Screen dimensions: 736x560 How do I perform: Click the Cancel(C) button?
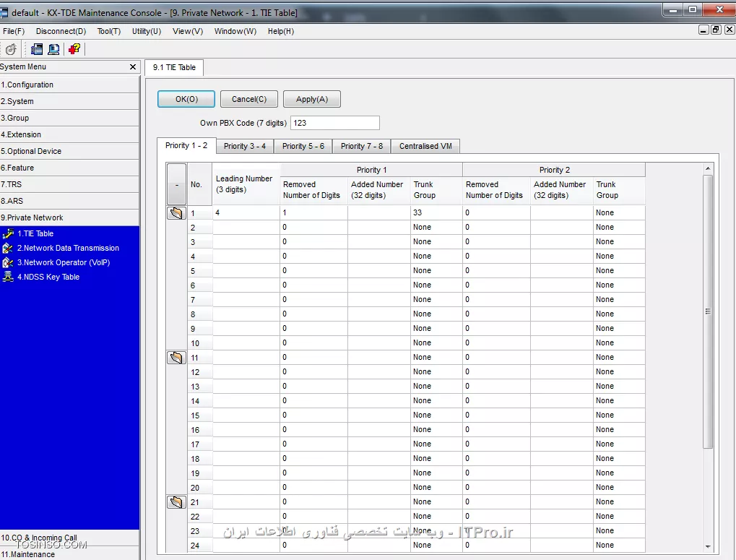(x=249, y=99)
